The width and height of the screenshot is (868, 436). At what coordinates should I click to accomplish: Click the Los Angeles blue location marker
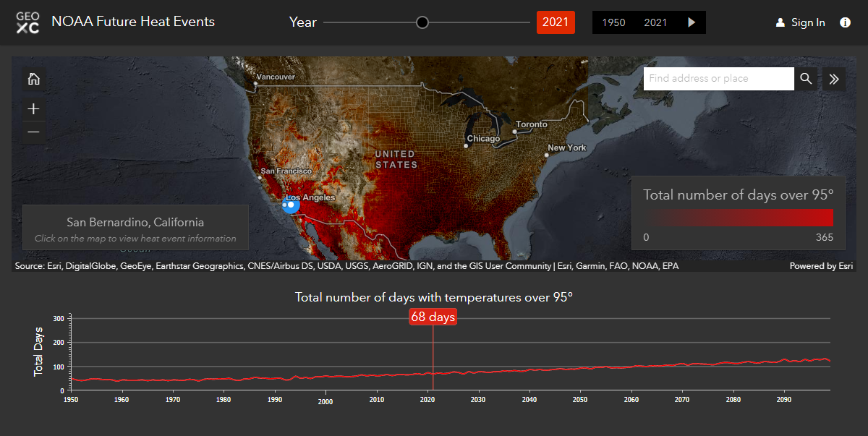pos(290,205)
